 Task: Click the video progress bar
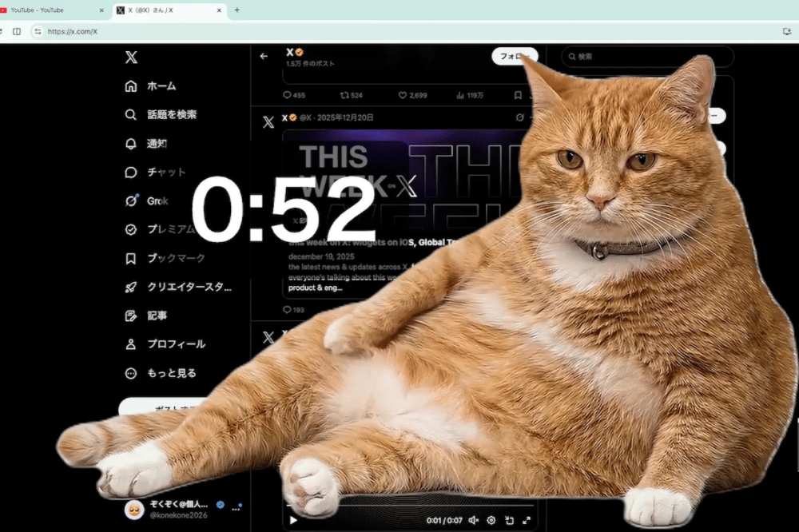[410, 506]
